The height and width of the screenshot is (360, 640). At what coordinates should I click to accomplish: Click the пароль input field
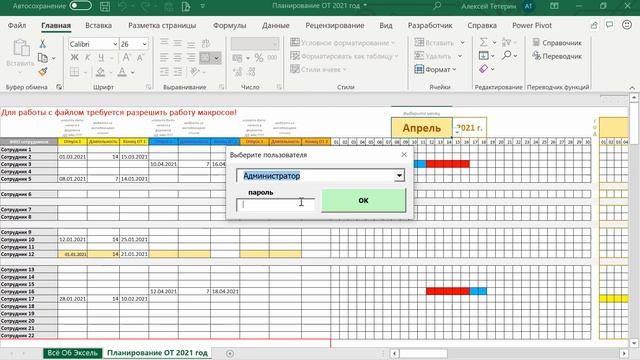(276, 204)
